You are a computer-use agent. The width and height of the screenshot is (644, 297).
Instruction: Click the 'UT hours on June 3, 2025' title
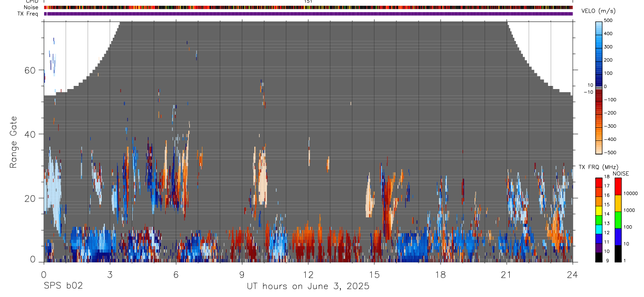308,286
